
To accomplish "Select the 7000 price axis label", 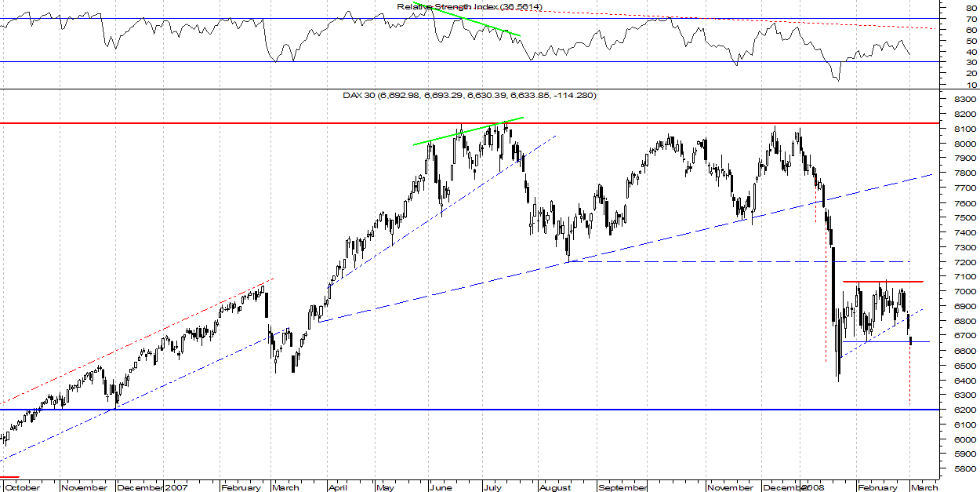I will point(967,292).
